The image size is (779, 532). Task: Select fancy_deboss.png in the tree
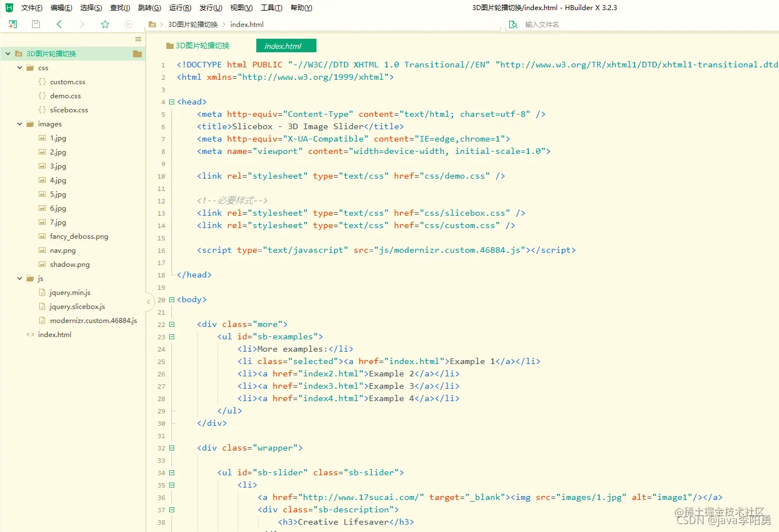[79, 236]
